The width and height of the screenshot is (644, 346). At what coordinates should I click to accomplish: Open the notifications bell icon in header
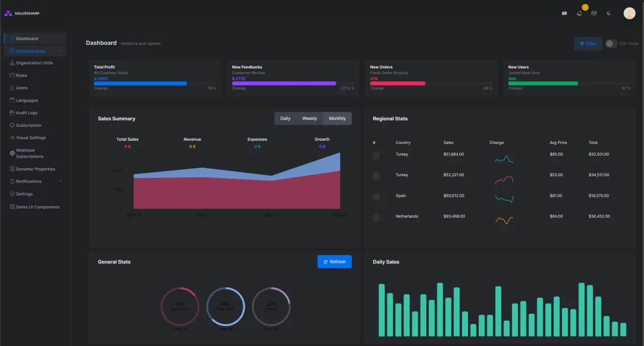coord(579,13)
